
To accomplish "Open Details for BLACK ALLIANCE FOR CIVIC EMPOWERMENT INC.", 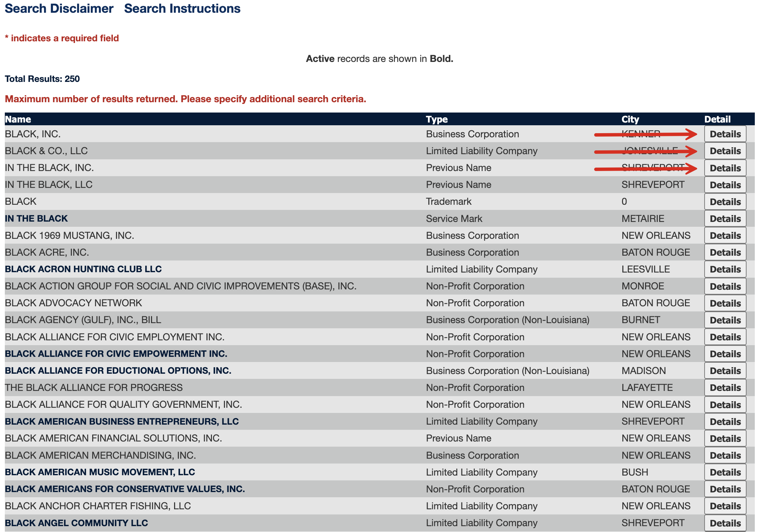I will (725, 354).
